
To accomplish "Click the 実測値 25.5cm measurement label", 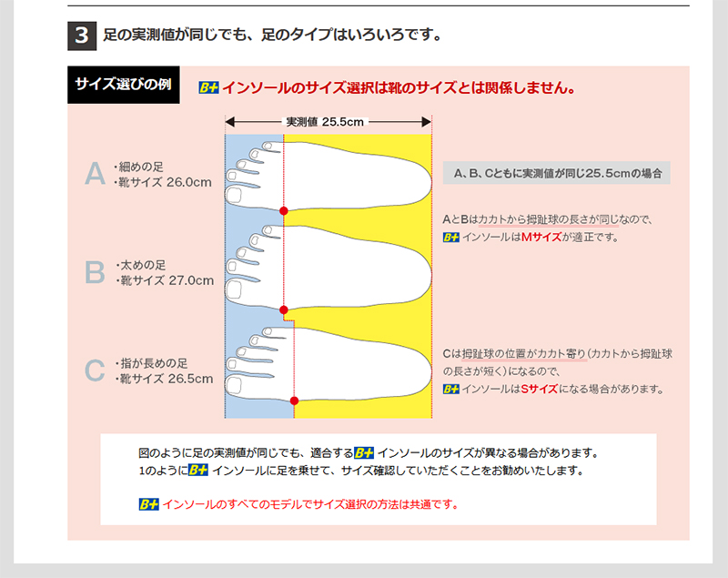I will click(x=325, y=121).
